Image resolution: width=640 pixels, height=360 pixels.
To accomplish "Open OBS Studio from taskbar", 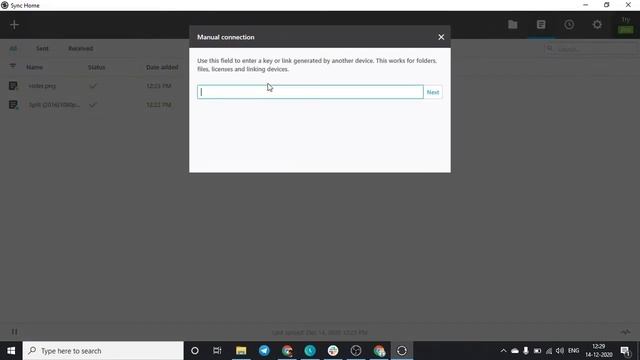I will tap(356, 351).
